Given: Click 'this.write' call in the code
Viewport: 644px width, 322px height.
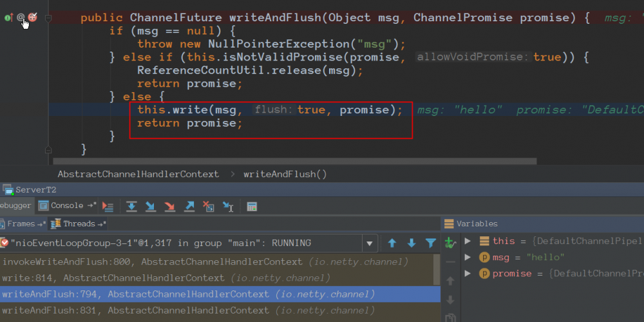Looking at the screenshot, I should (173, 110).
